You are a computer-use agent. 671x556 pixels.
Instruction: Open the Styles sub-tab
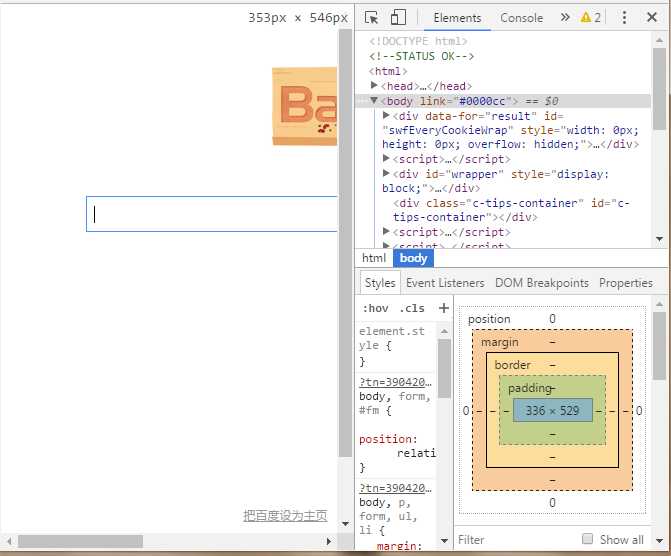[x=380, y=283]
